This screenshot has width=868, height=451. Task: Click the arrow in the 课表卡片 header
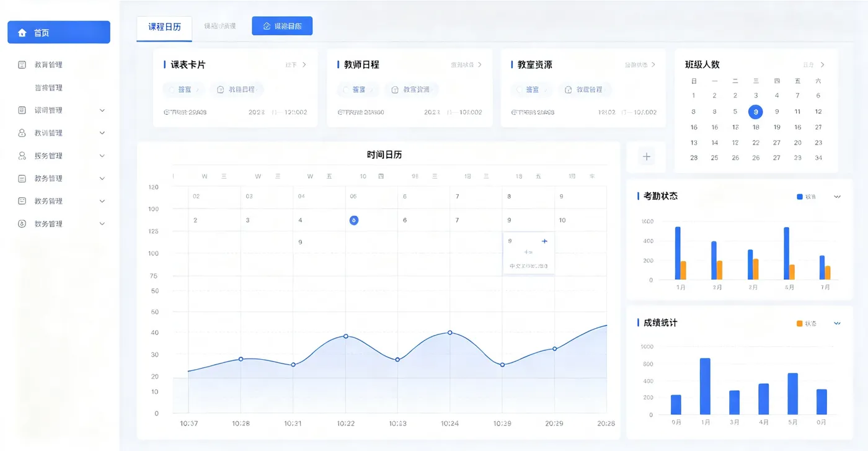[304, 65]
